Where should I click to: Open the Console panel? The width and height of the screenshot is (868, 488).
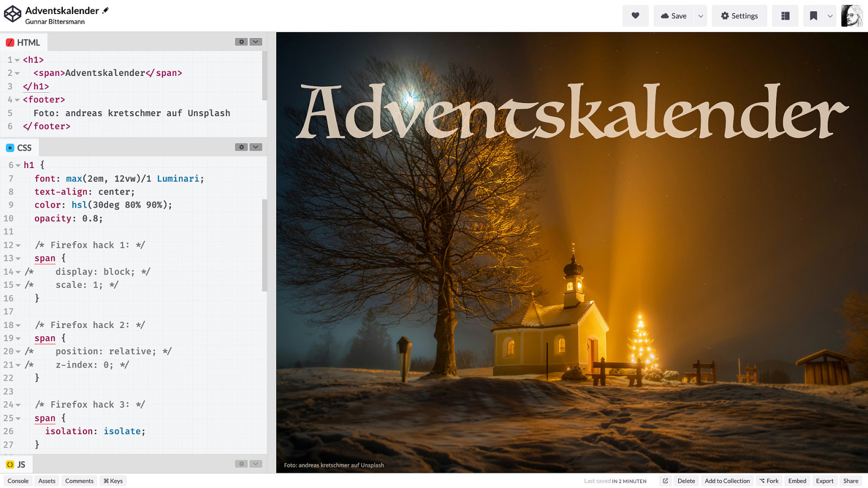point(18,481)
